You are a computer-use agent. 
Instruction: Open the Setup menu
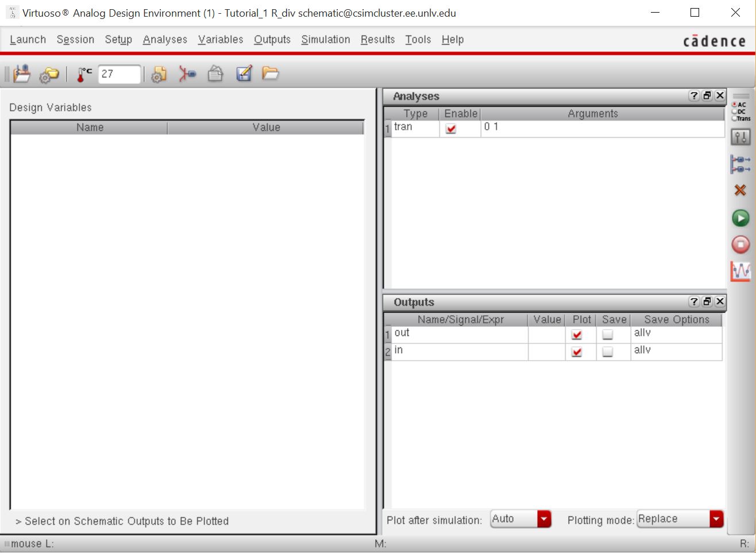pos(118,40)
